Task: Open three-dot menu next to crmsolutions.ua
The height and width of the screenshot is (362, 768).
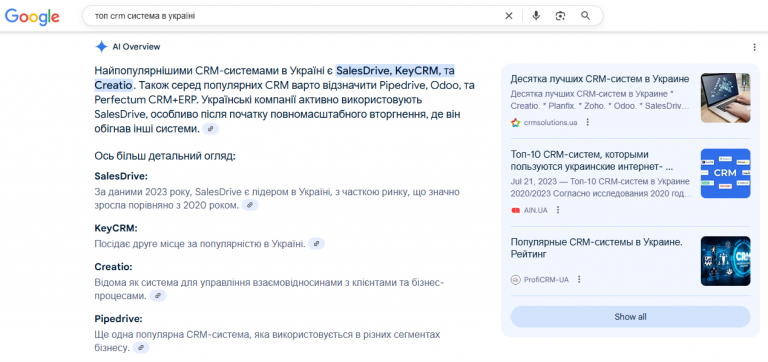Action: (x=588, y=122)
